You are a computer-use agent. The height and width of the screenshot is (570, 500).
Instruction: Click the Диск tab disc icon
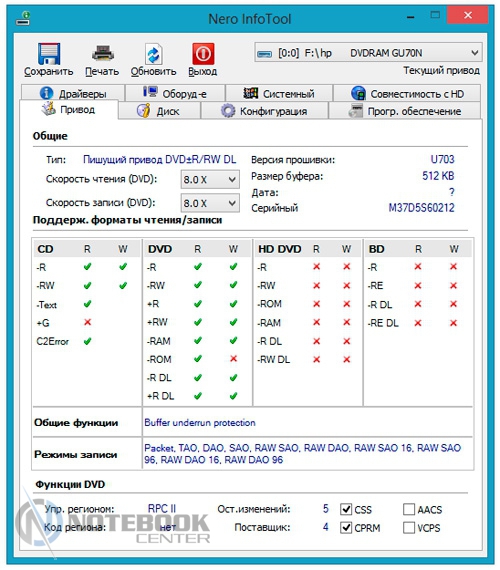(x=144, y=110)
